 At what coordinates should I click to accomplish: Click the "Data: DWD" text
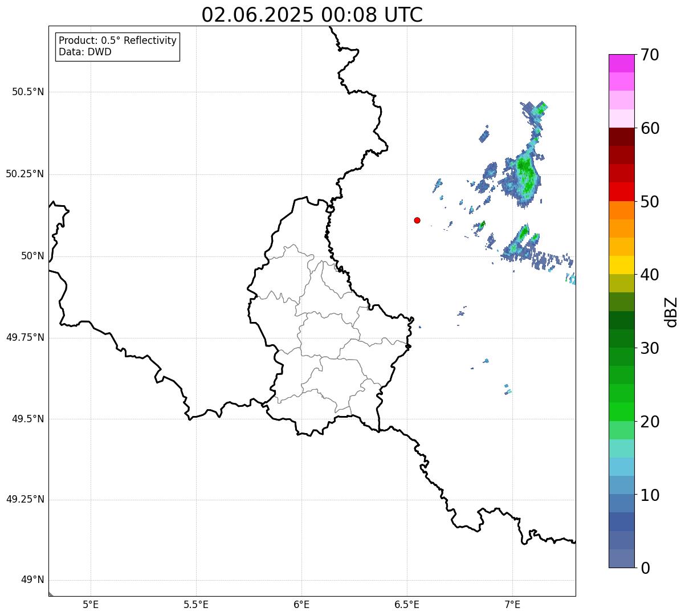point(85,52)
